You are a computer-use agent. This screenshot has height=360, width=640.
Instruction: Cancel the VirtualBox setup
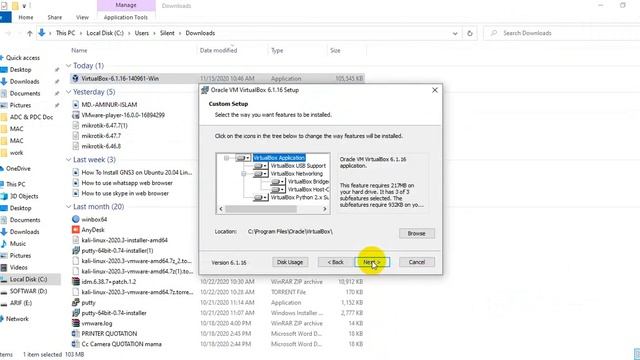(417, 262)
